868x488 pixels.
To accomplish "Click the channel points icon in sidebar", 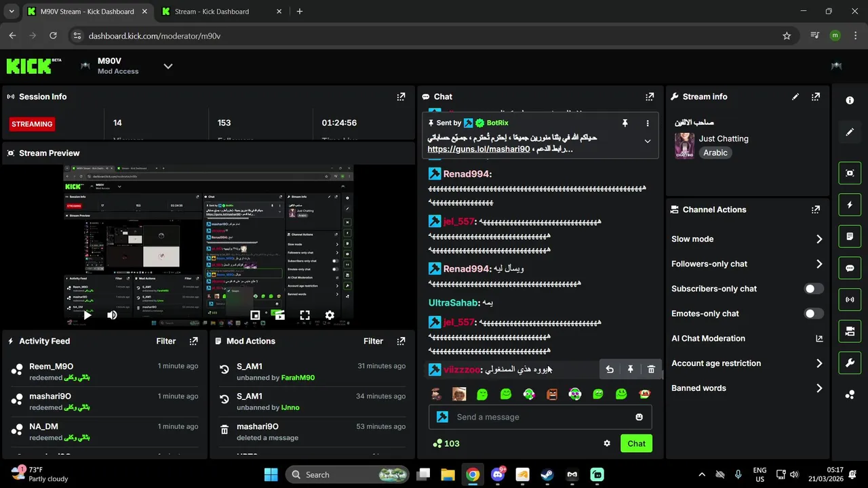I will pyautogui.click(x=850, y=394).
